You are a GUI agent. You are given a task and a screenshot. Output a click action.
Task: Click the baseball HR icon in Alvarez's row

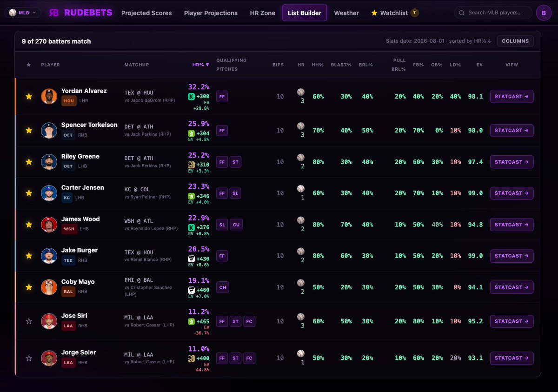301,92
